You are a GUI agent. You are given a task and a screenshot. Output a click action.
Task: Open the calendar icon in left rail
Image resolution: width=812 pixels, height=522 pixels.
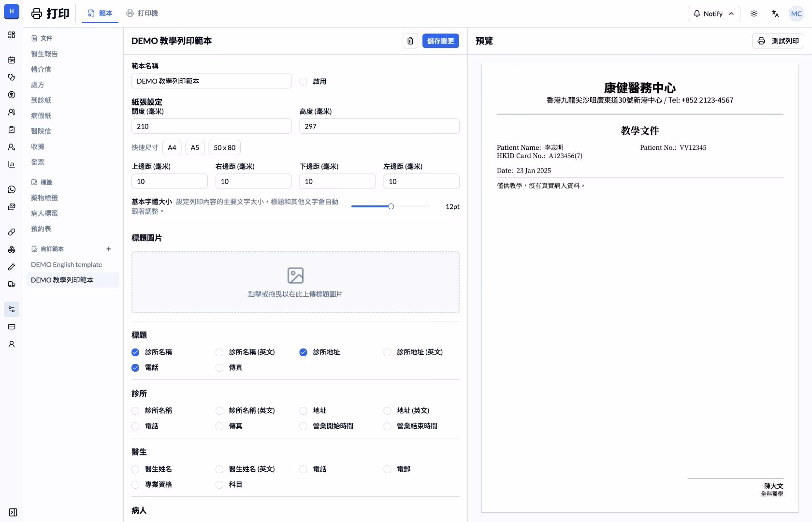pyautogui.click(x=12, y=60)
